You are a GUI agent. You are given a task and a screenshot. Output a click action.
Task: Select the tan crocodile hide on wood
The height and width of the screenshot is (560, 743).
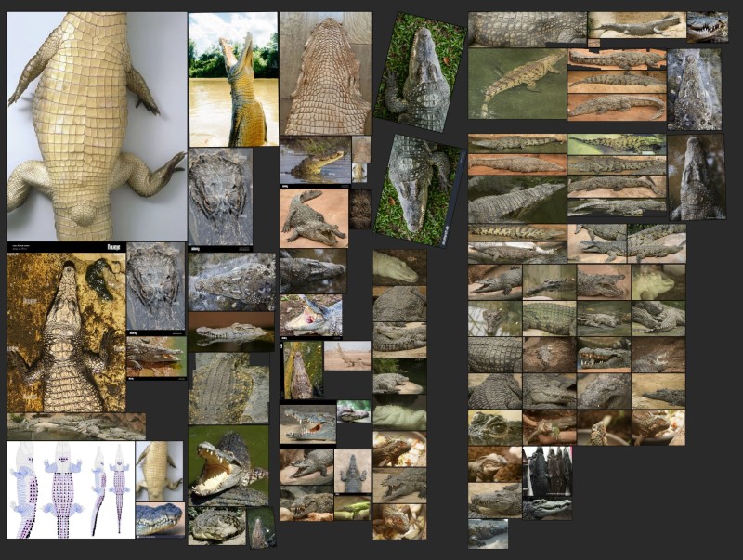coord(325,73)
